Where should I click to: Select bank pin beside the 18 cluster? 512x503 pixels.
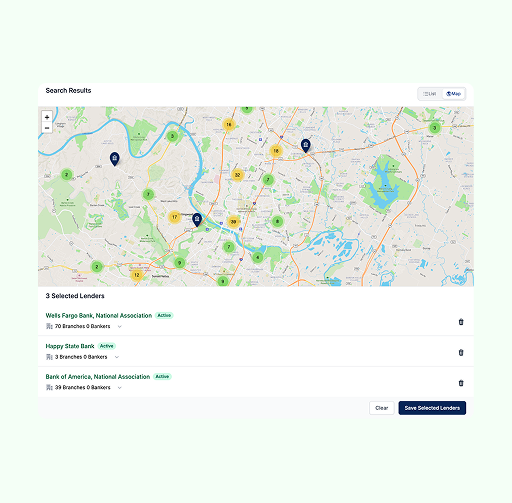tap(306, 145)
